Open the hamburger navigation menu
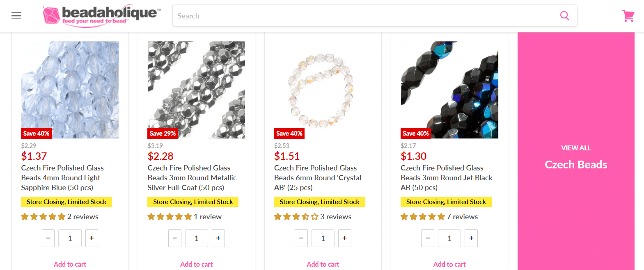Image resolution: width=644 pixels, height=270 pixels. click(x=16, y=16)
